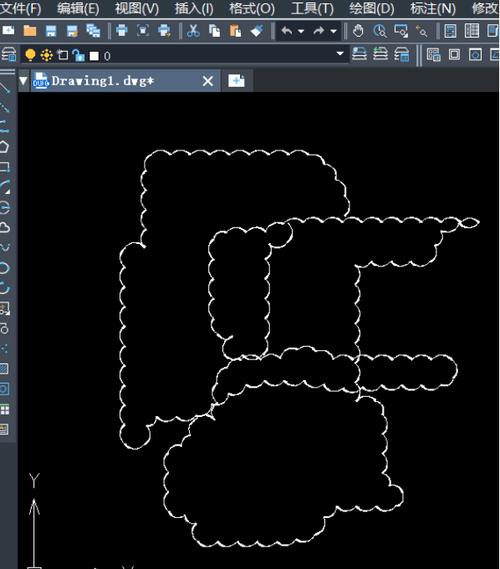Screen dimensions: 500x569
Task: Toggle layer 0 viewport freeze icon
Action: [63, 55]
